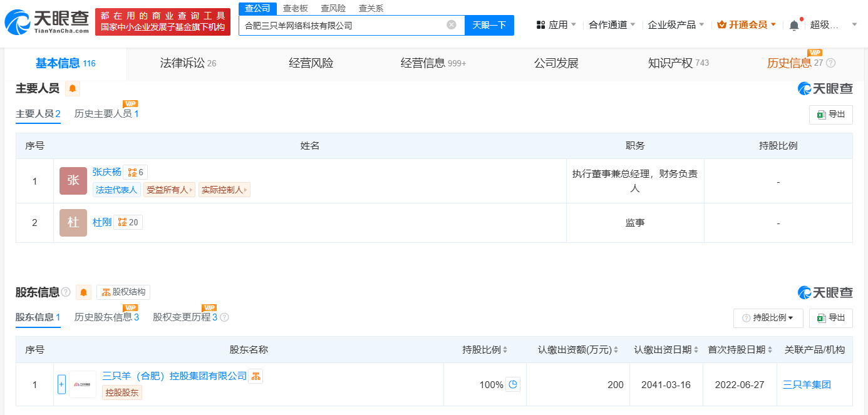The width and height of the screenshot is (868, 415).
Task: Open the pie chart icon next to 100%
Action: tap(513, 384)
